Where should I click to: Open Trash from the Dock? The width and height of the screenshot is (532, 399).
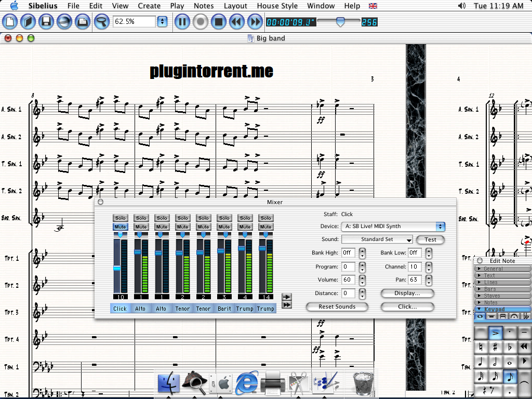pyautogui.click(x=363, y=383)
